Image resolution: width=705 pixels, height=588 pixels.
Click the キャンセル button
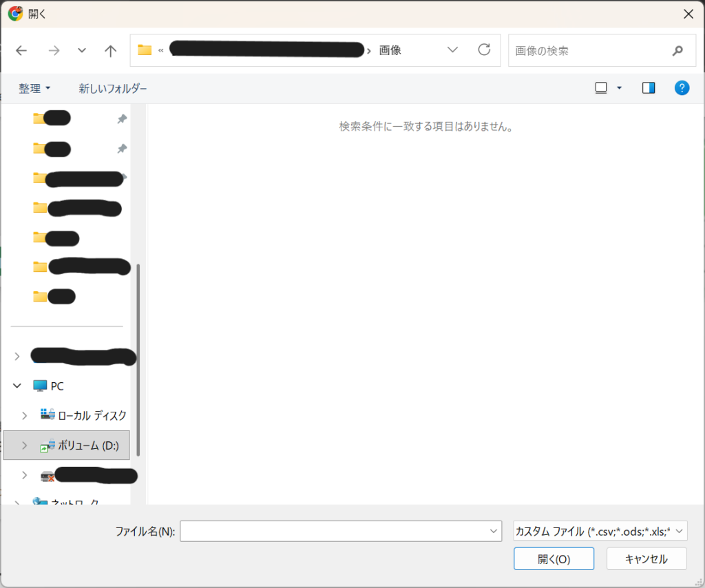646,559
